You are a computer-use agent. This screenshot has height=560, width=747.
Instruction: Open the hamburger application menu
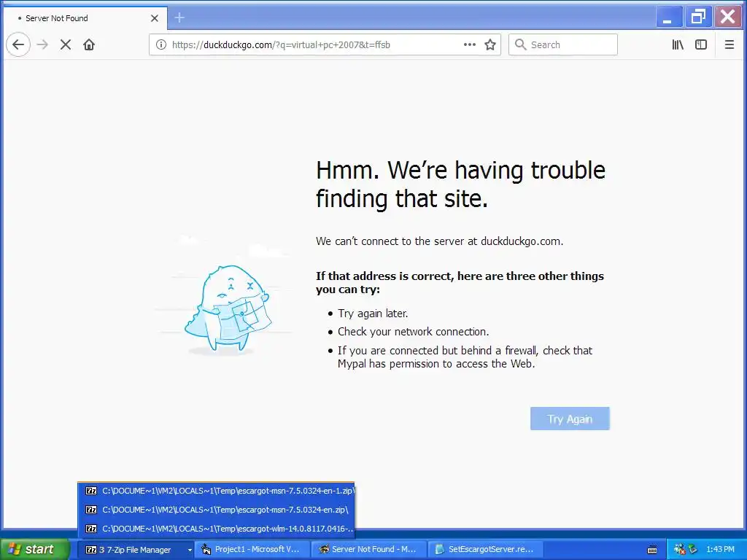(729, 44)
